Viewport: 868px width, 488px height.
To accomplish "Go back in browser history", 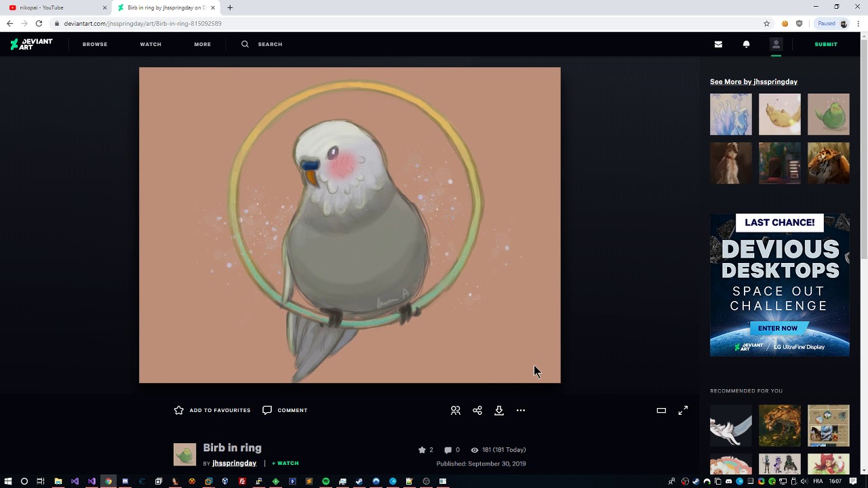I will (9, 23).
